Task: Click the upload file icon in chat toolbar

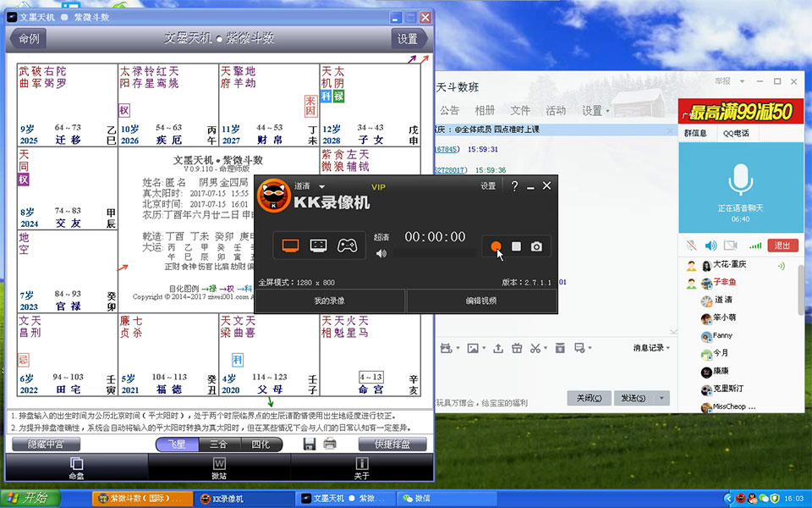Action: pyautogui.click(x=498, y=348)
